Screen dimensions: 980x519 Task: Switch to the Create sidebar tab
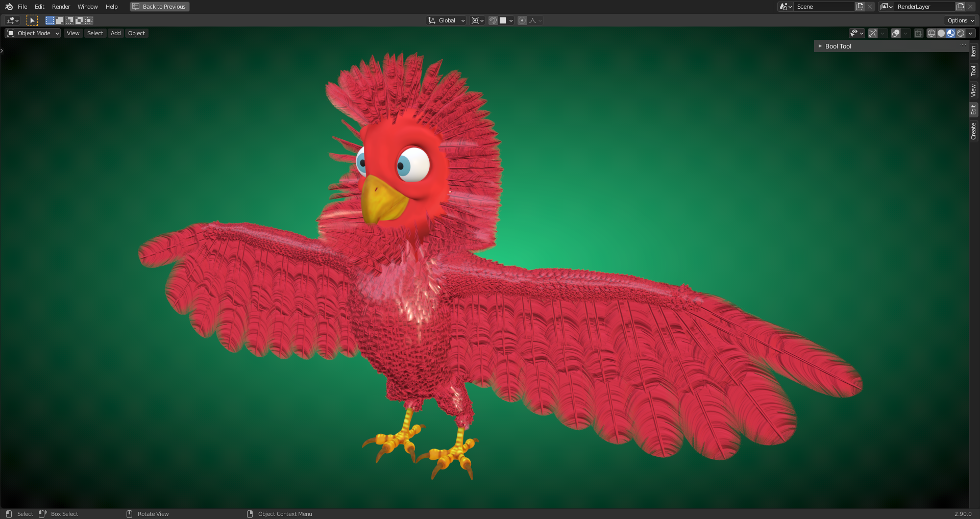pyautogui.click(x=974, y=131)
